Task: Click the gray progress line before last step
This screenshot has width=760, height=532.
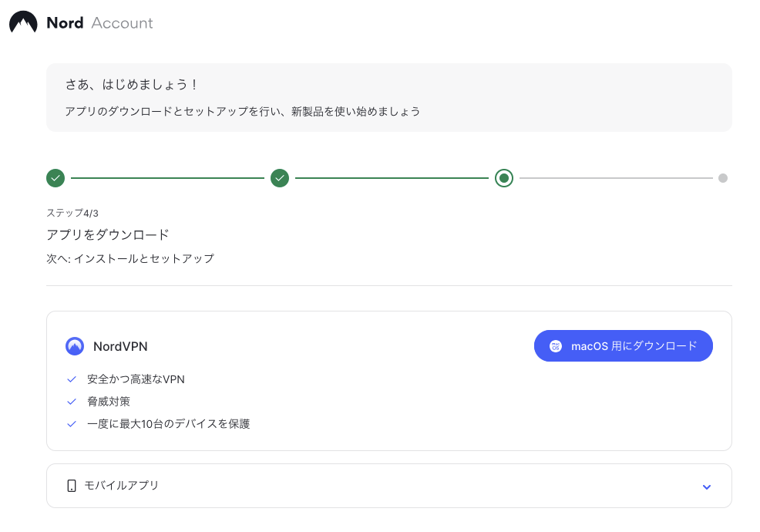Action: tap(616, 178)
